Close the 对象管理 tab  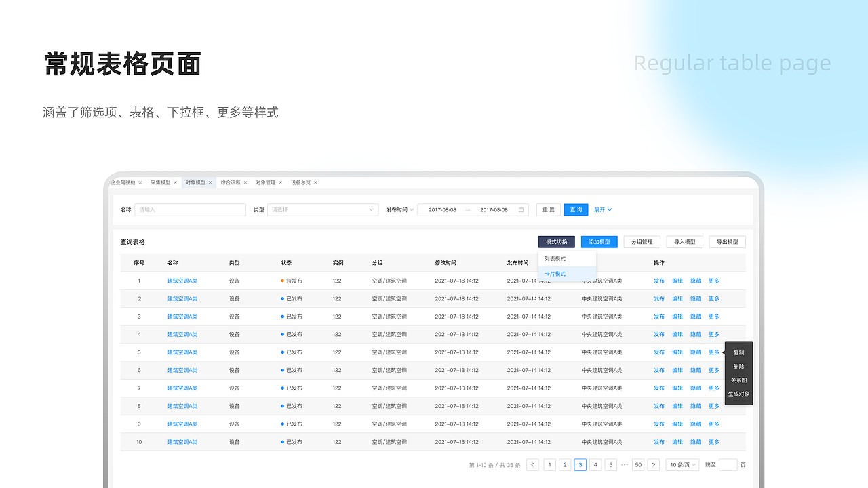pyautogui.click(x=281, y=183)
